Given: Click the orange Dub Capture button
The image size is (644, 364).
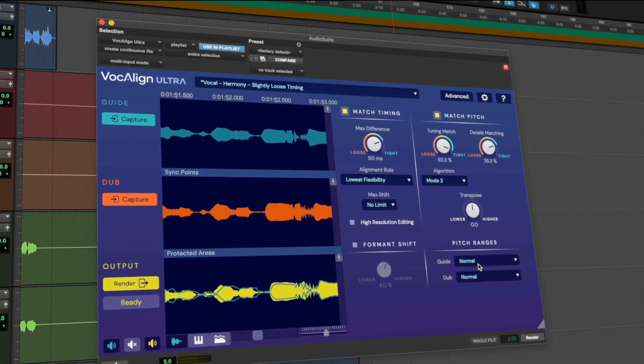Looking at the screenshot, I should [x=130, y=199].
